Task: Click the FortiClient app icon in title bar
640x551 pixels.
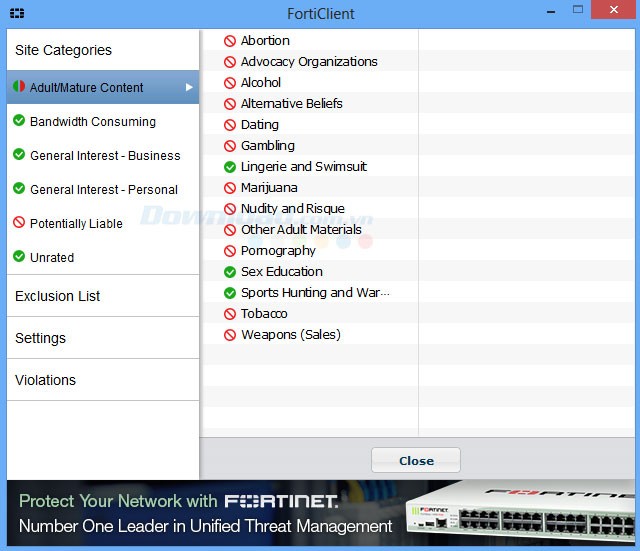Action: 17,14
